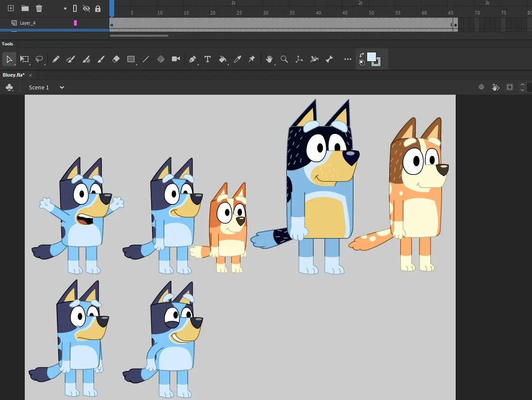
Task: Close the Bluey.fla tab
Action: pyautogui.click(x=30, y=75)
